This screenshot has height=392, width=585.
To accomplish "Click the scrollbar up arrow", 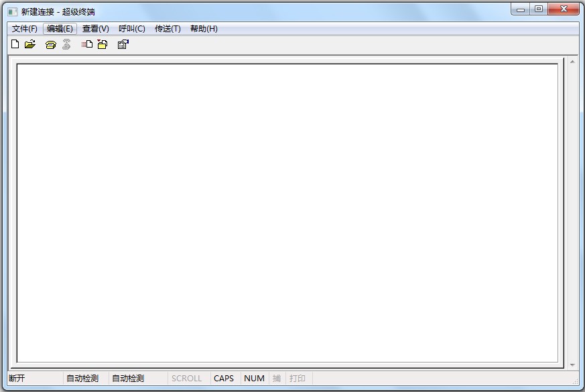I will click(573, 60).
